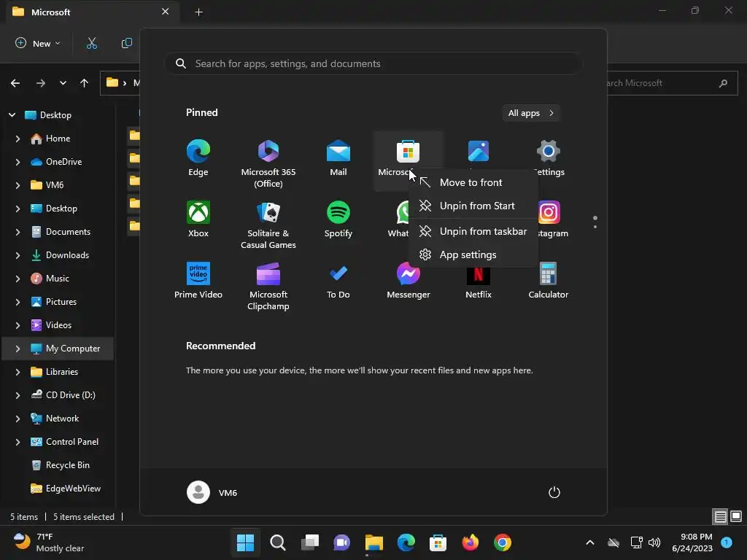Select CD Drive (D:) in navigation pane

tap(71, 395)
